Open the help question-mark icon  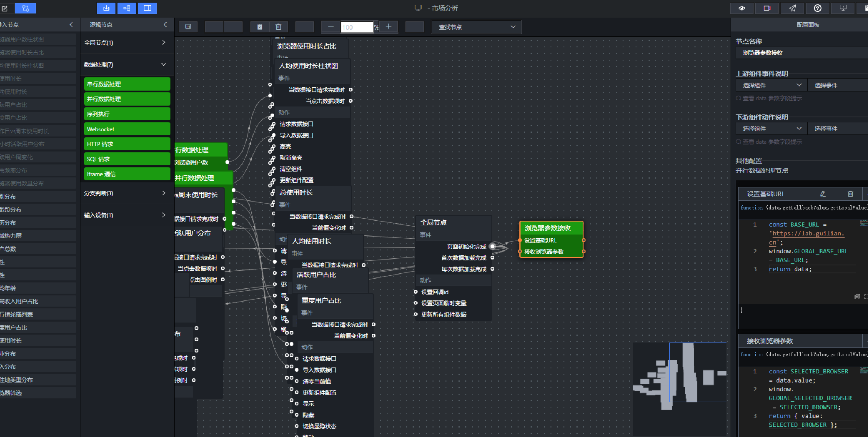pos(818,8)
